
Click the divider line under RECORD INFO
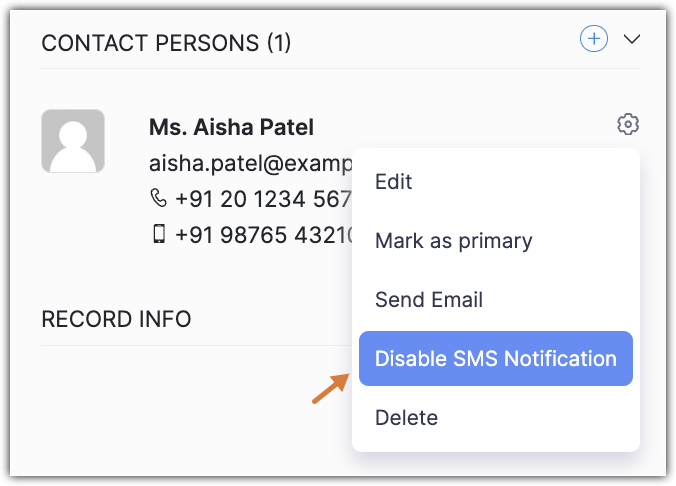[x=190, y=346]
